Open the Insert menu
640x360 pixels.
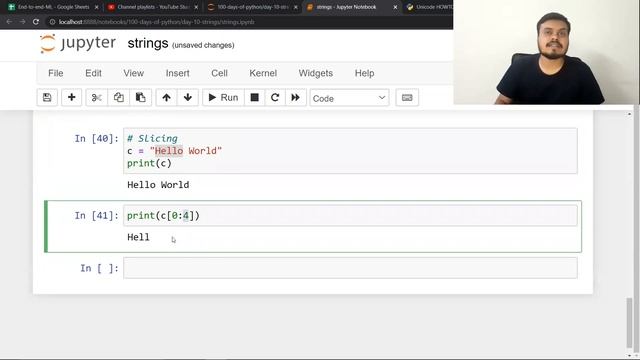tap(178, 73)
